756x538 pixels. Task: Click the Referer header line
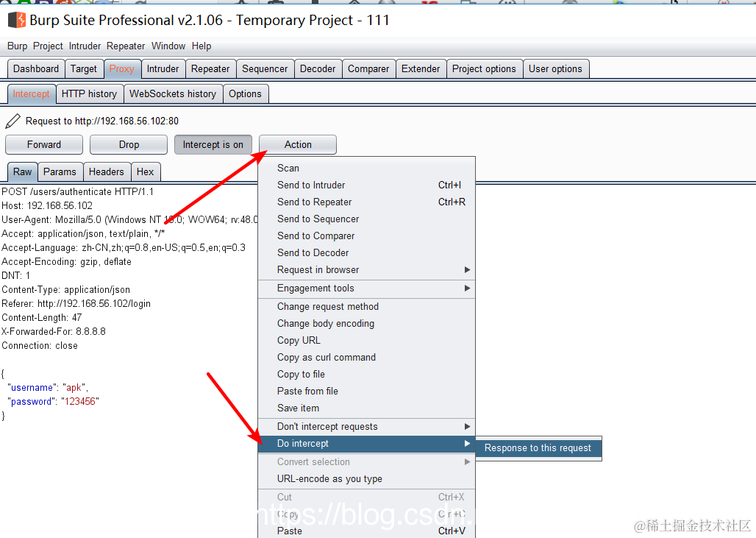pyautogui.click(x=76, y=304)
